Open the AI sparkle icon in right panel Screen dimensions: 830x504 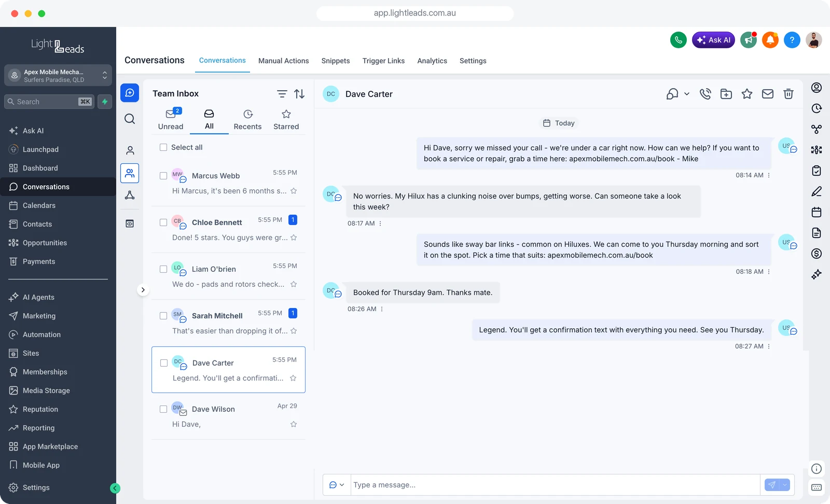817,274
